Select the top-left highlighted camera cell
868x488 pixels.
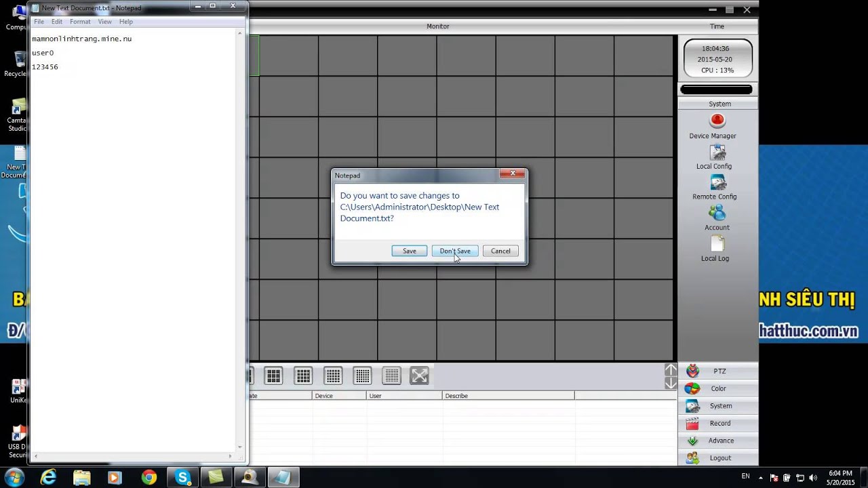[x=254, y=56]
